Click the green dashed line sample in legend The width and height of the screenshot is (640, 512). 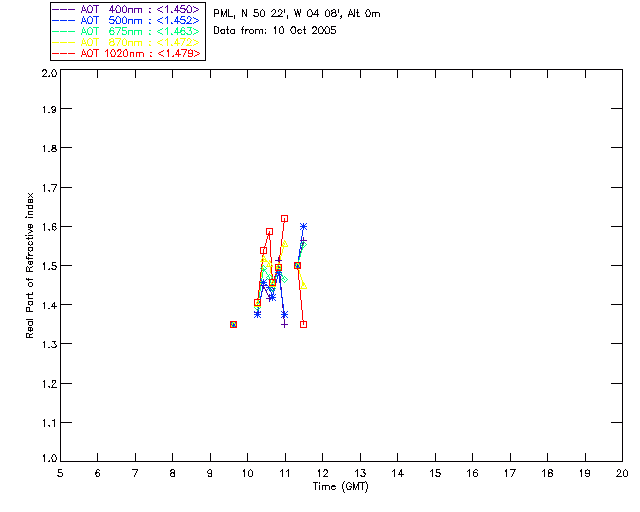coord(64,31)
